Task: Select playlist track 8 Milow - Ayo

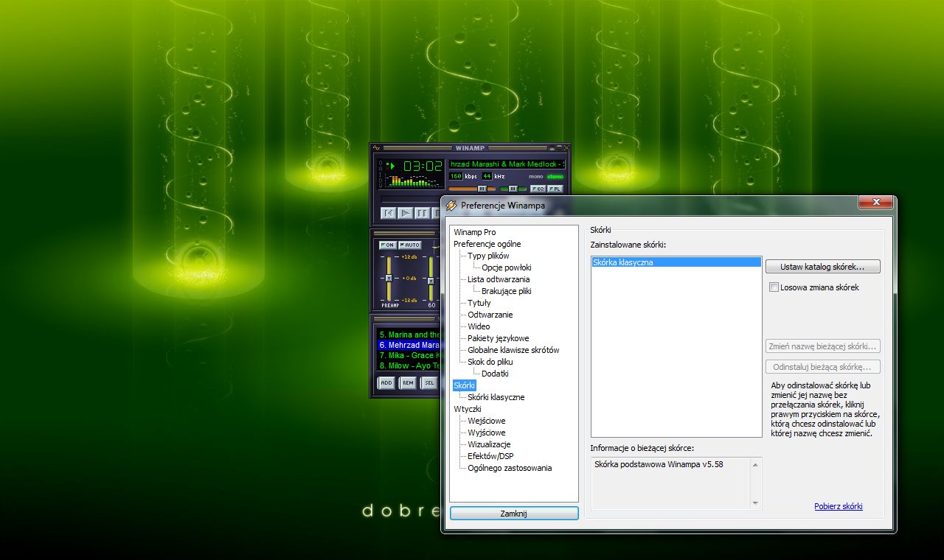Action: pos(410,365)
